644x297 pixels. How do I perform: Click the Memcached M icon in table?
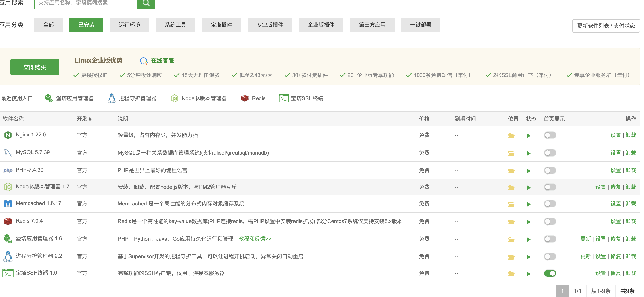point(8,203)
